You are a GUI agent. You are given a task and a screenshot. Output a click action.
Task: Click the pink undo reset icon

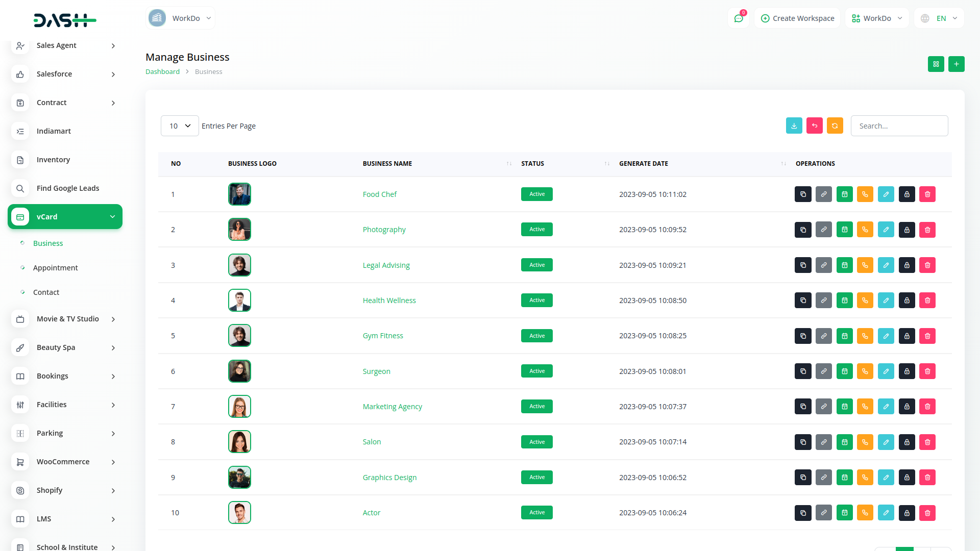tap(814, 126)
